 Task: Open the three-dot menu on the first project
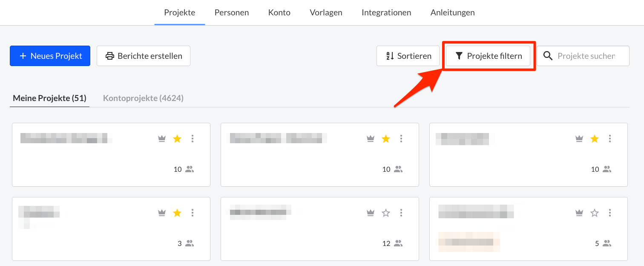193,139
